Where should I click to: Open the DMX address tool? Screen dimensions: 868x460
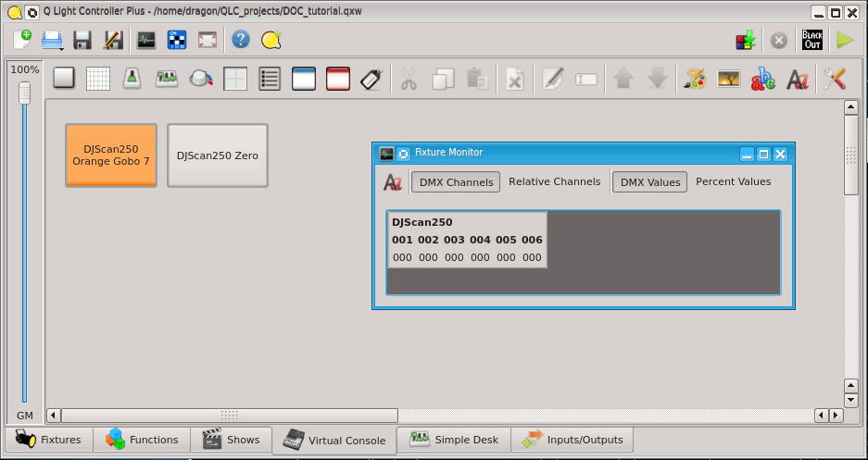[x=177, y=40]
